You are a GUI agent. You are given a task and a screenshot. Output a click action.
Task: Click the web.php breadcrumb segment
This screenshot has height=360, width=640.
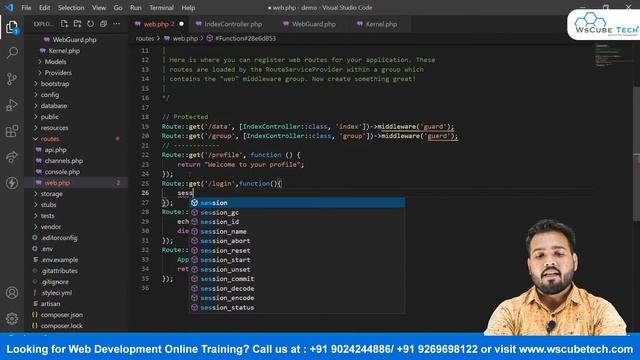coord(185,38)
